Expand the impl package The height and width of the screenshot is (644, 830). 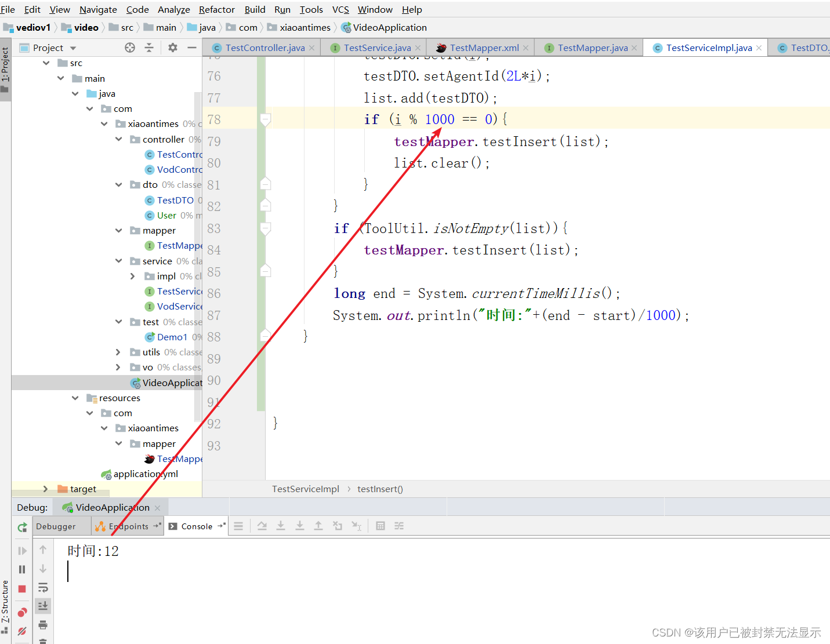tap(133, 276)
